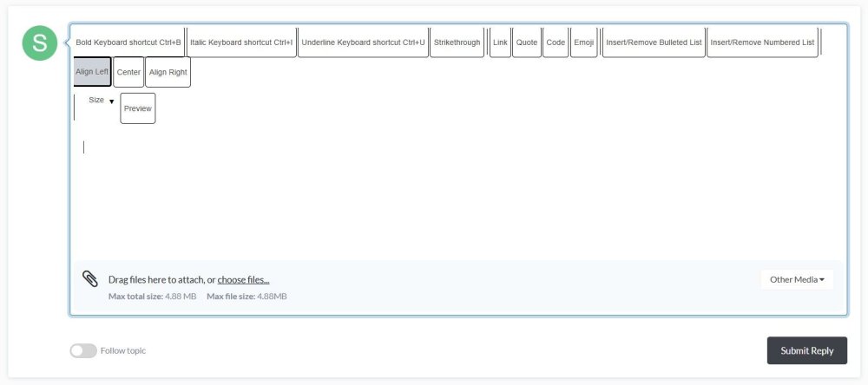Click the green S user avatar
This screenshot has height=385, width=868.
pos(40,43)
